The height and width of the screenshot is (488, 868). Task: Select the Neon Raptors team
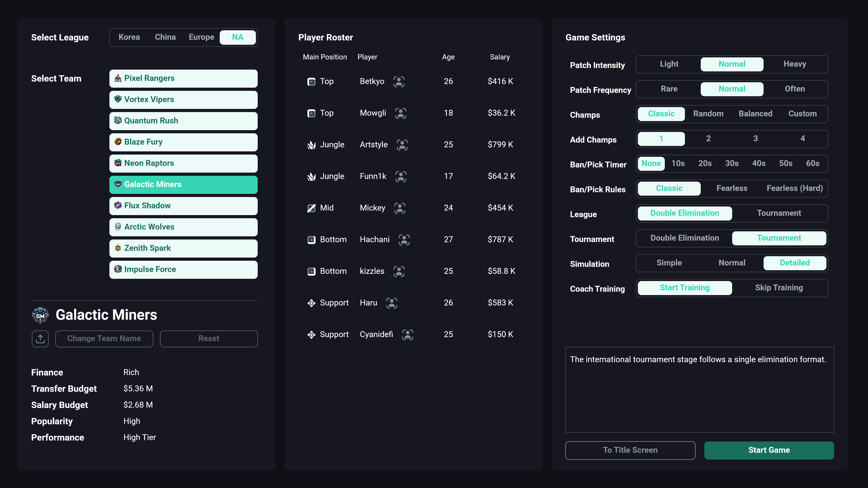[183, 163]
